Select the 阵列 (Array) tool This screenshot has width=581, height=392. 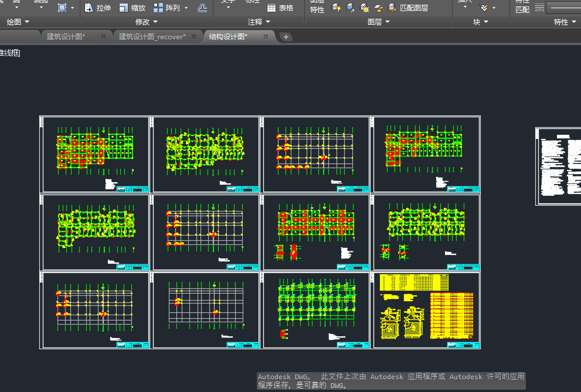[x=167, y=8]
